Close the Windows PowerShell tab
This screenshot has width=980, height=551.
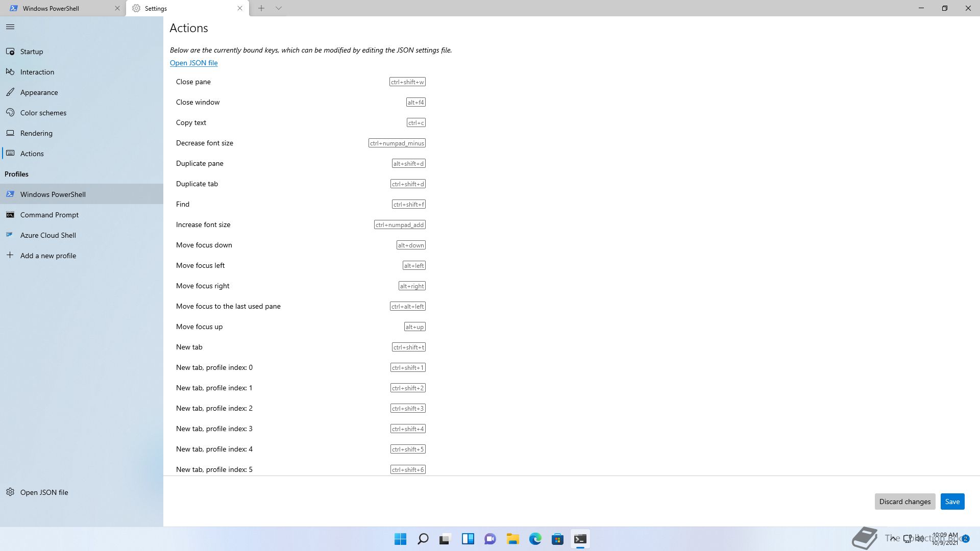pyautogui.click(x=117, y=8)
